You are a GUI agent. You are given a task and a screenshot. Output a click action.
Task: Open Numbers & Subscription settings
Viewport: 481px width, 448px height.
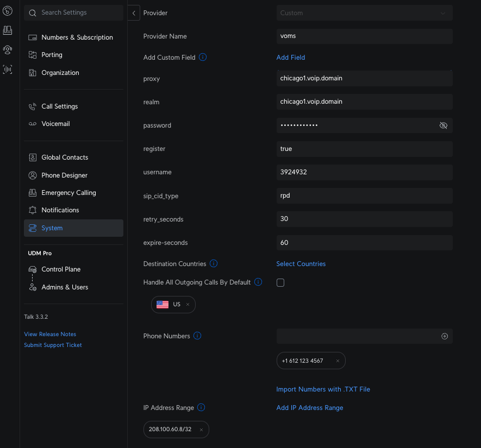point(77,37)
